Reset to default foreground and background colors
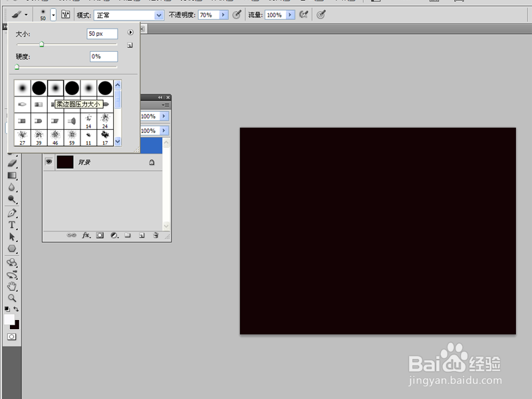 point(7,309)
